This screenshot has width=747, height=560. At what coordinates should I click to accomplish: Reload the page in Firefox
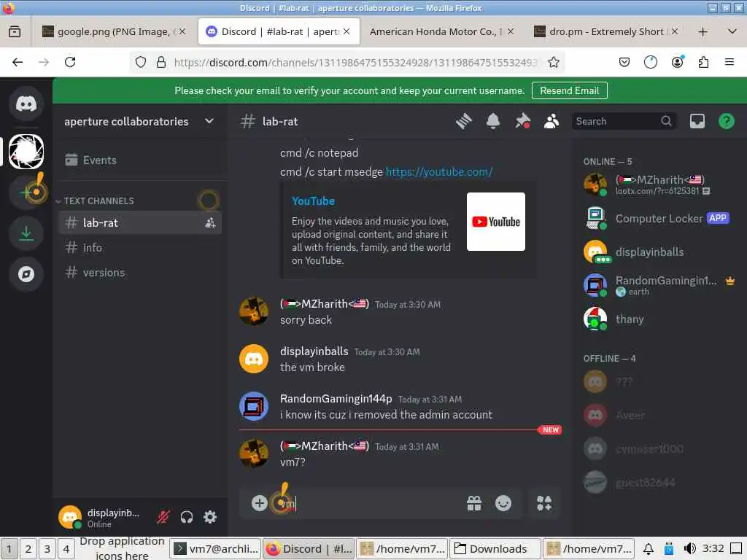click(70, 62)
